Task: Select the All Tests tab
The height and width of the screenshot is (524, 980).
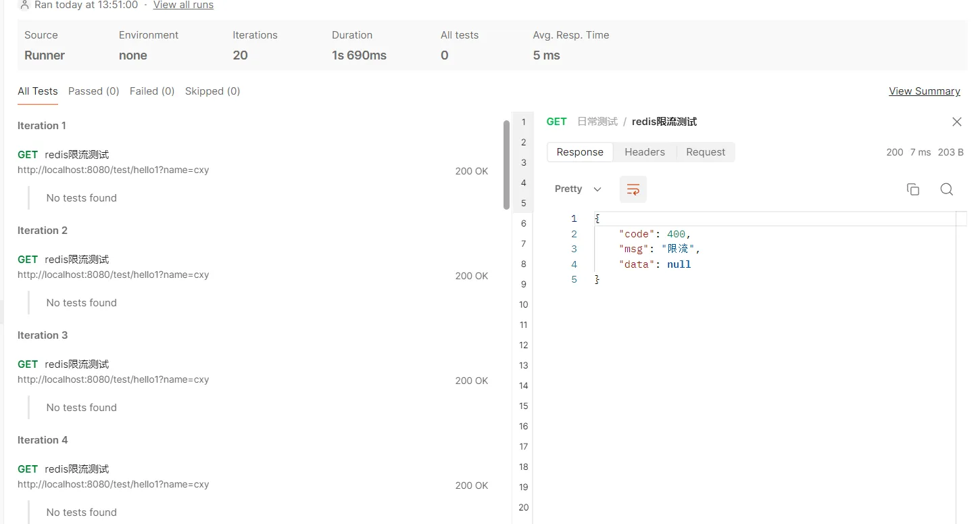Action: pyautogui.click(x=37, y=91)
